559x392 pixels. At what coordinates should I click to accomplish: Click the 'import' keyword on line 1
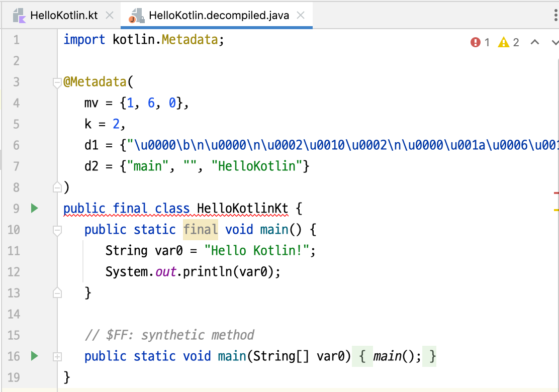pyautogui.click(x=84, y=40)
